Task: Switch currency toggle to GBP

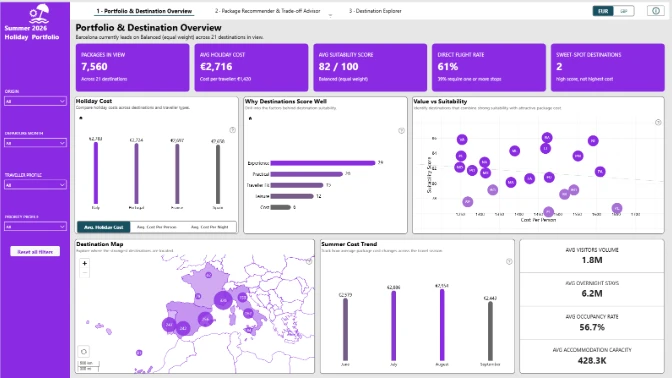Action: click(x=624, y=11)
